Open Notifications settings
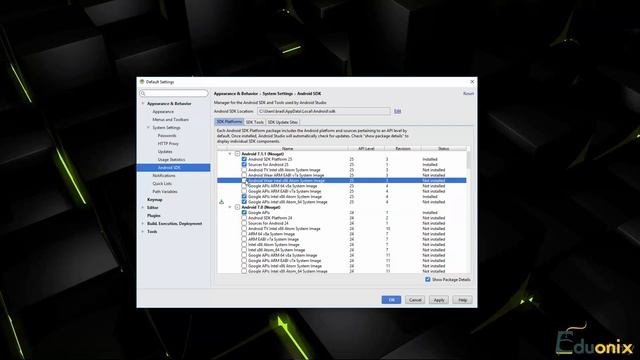 click(164, 176)
